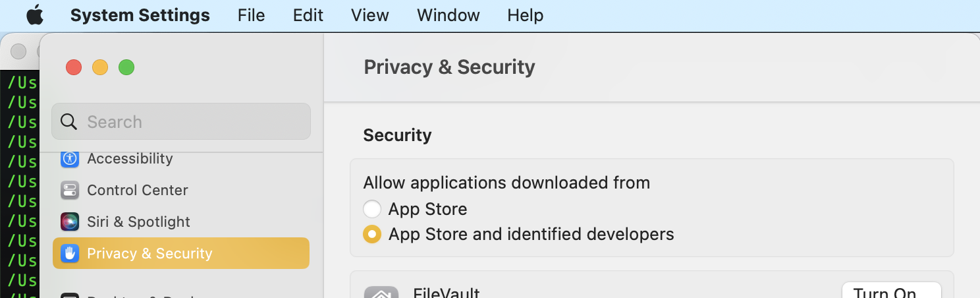Choose App Store and identified developers

(372, 234)
